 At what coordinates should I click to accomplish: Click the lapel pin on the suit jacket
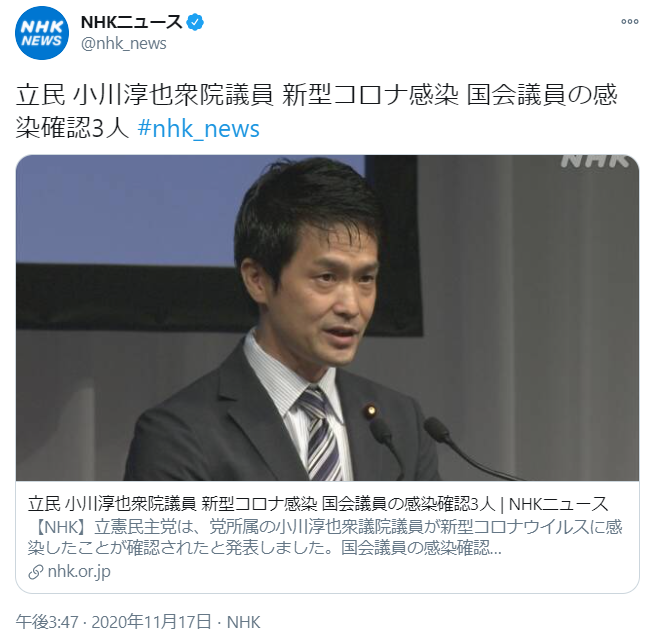[370, 411]
